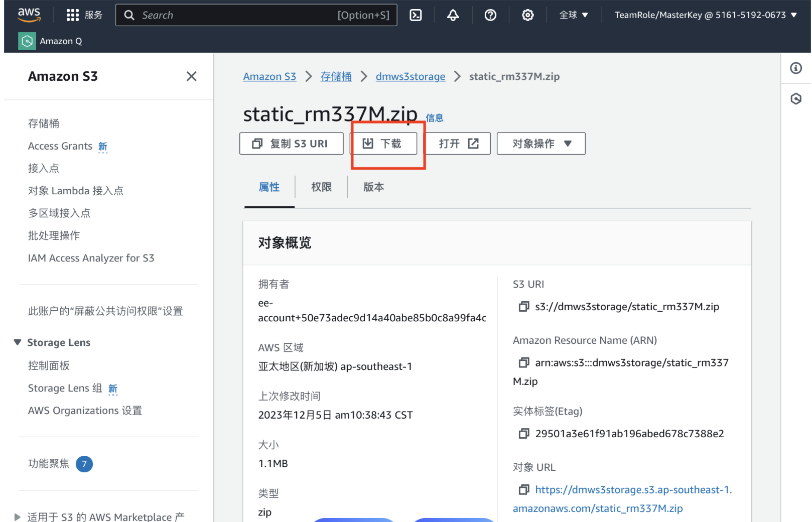Viewport: 812px width, 522px height.
Task: Click the Amazon Q icon
Action: tap(27, 41)
